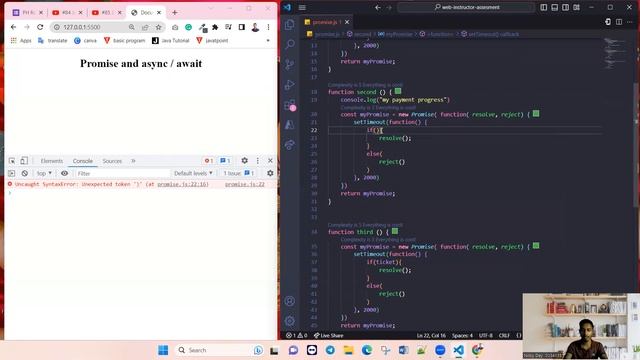
Task: Open VS Code hamburger menu
Action: point(302,7)
